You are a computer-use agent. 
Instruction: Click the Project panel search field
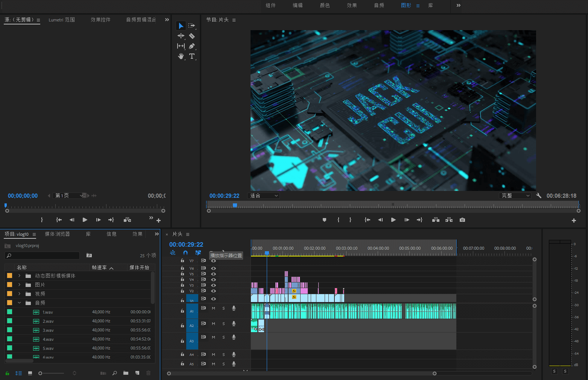pyautogui.click(x=42, y=255)
